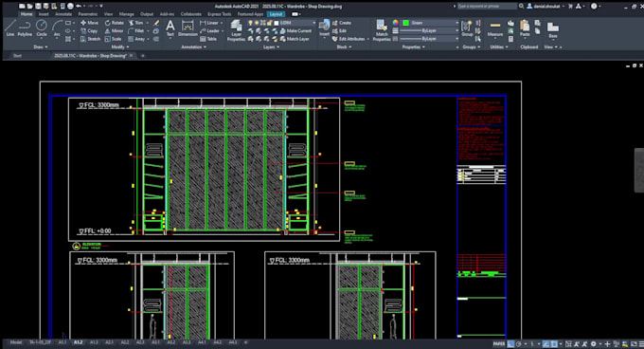Click the Group tool
Screen dimensions: 644x349
tap(467, 28)
